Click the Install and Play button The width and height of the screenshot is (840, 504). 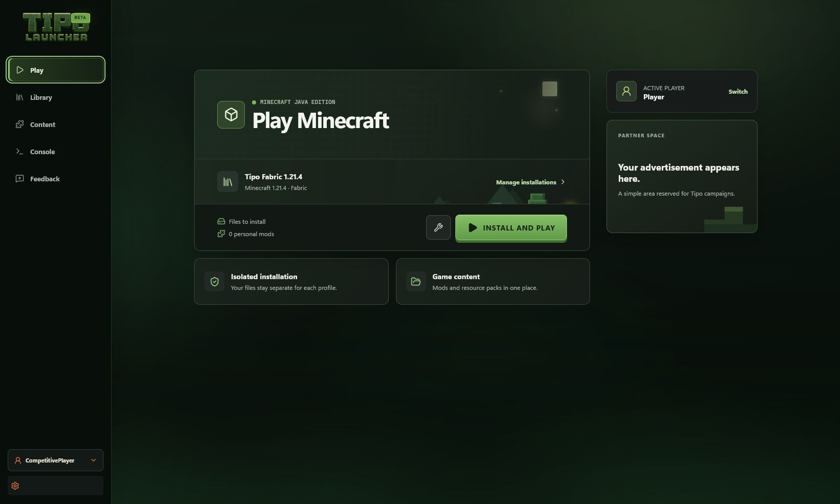point(511,228)
